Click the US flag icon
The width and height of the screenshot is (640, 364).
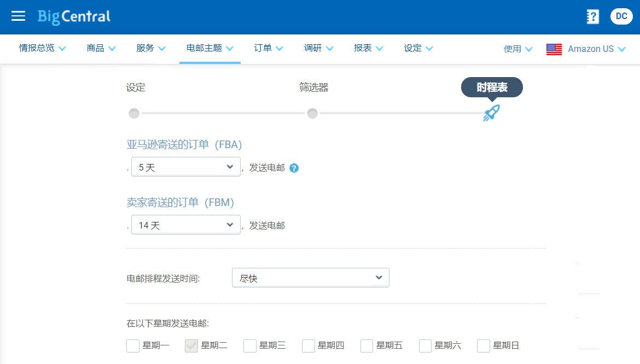[x=554, y=49]
